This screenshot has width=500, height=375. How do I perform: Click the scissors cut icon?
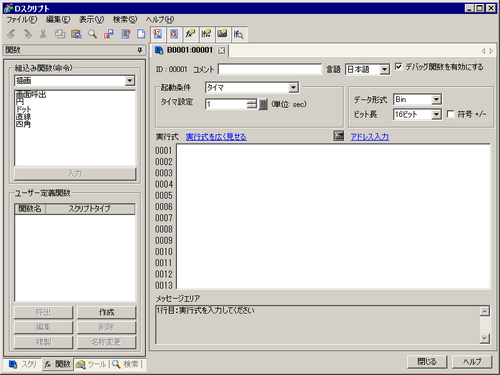coord(43,34)
